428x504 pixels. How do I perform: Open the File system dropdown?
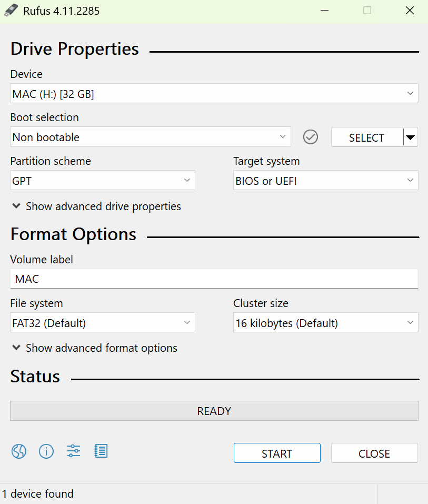coord(103,323)
